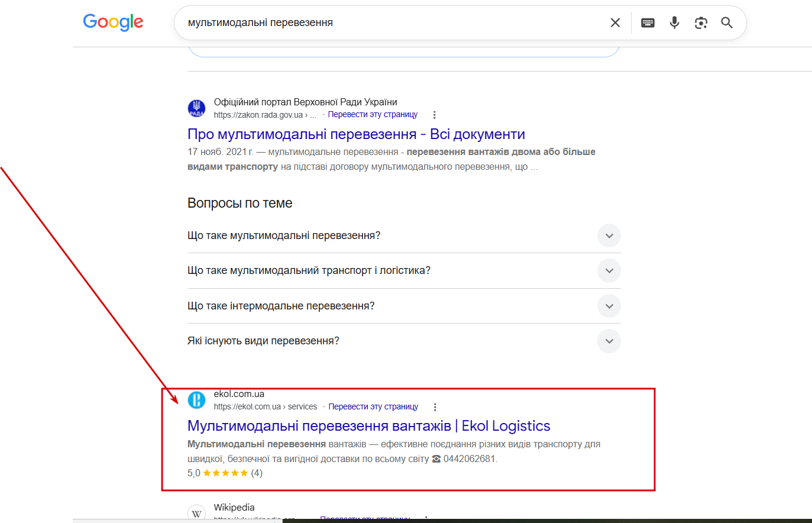Clear the search query with X icon
Viewport: 812px width, 523px height.
click(615, 22)
